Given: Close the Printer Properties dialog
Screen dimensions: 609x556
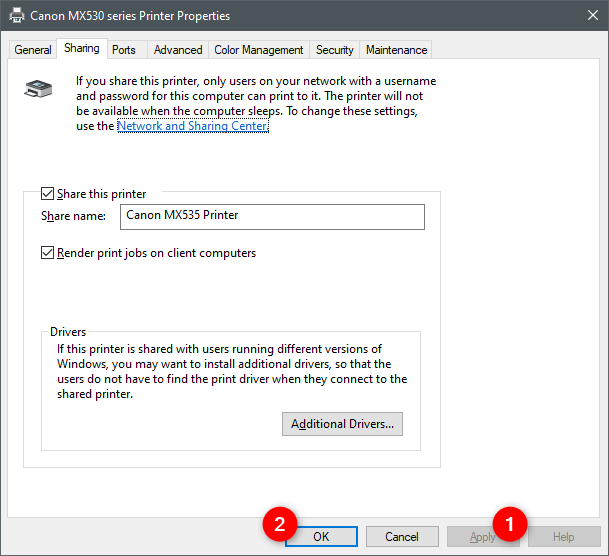Looking at the screenshot, I should pos(593,16).
